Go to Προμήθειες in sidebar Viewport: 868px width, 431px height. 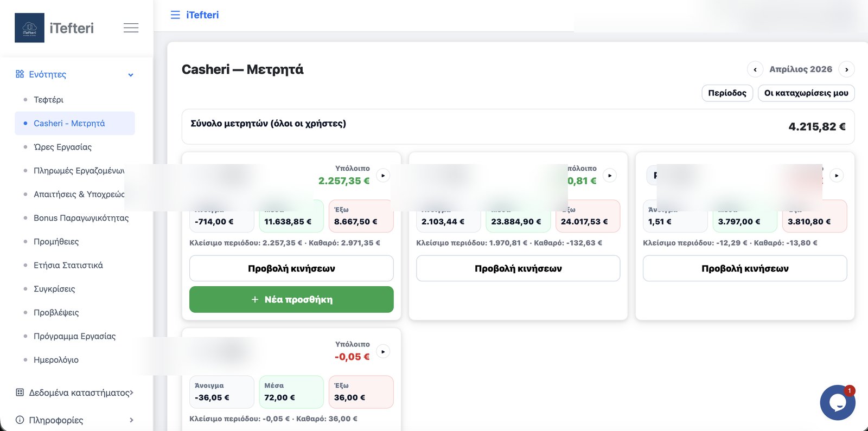(56, 242)
